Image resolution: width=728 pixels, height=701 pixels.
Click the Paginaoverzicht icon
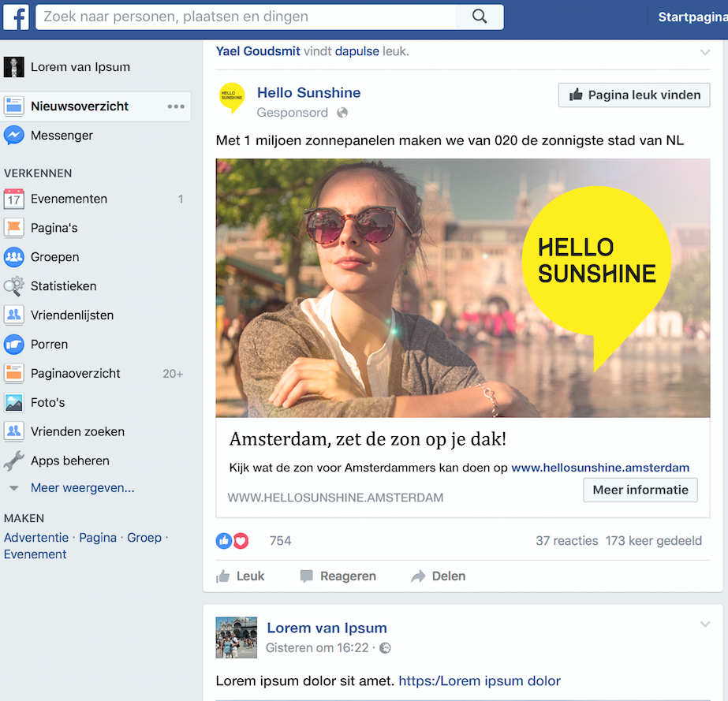(x=14, y=373)
